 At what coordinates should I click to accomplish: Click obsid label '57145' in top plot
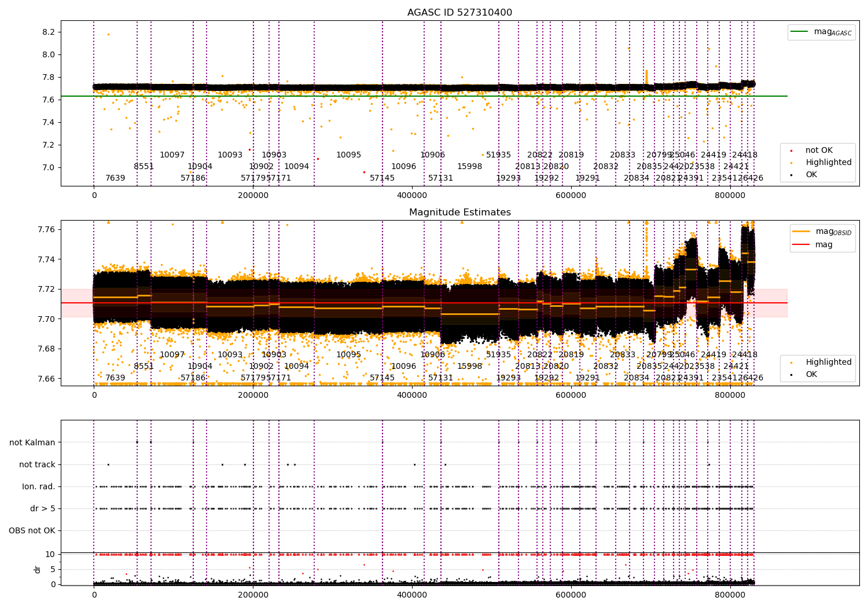tap(382, 178)
